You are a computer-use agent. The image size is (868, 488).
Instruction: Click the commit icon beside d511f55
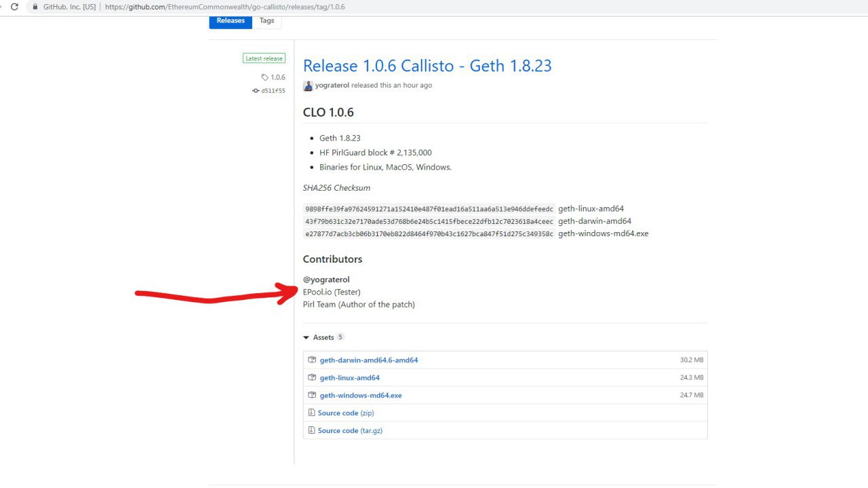click(x=256, y=90)
